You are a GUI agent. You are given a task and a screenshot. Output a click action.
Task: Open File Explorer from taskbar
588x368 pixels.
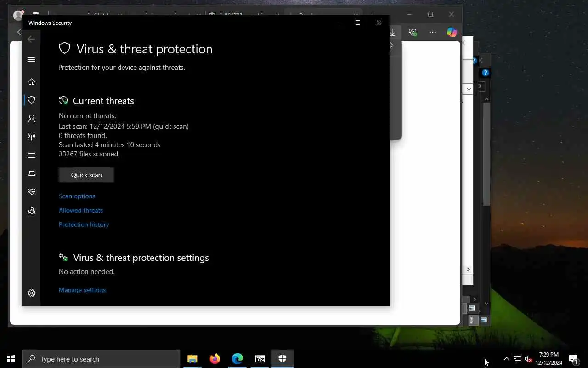[x=192, y=359]
